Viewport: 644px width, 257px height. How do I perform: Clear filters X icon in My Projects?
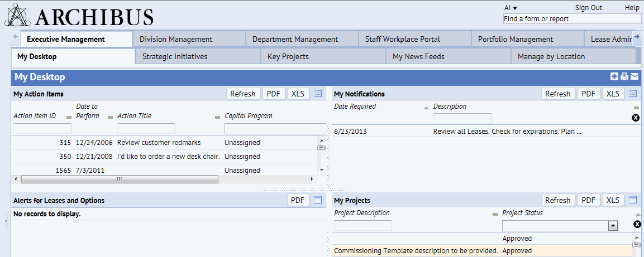[x=637, y=224]
